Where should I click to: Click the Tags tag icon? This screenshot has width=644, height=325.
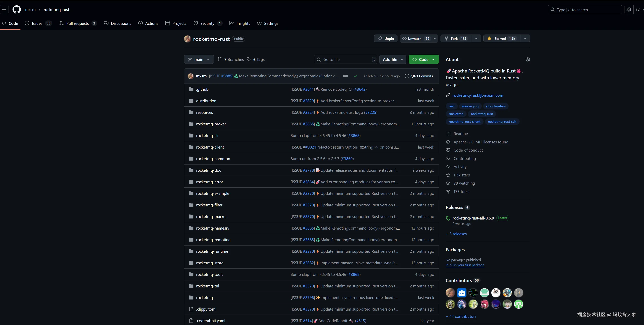(249, 59)
